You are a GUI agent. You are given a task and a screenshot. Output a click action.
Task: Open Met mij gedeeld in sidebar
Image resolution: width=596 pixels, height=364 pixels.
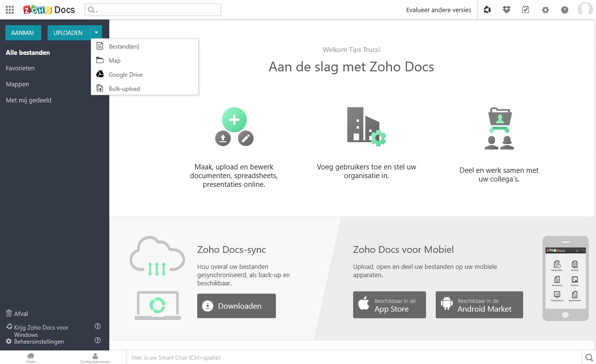pos(29,100)
